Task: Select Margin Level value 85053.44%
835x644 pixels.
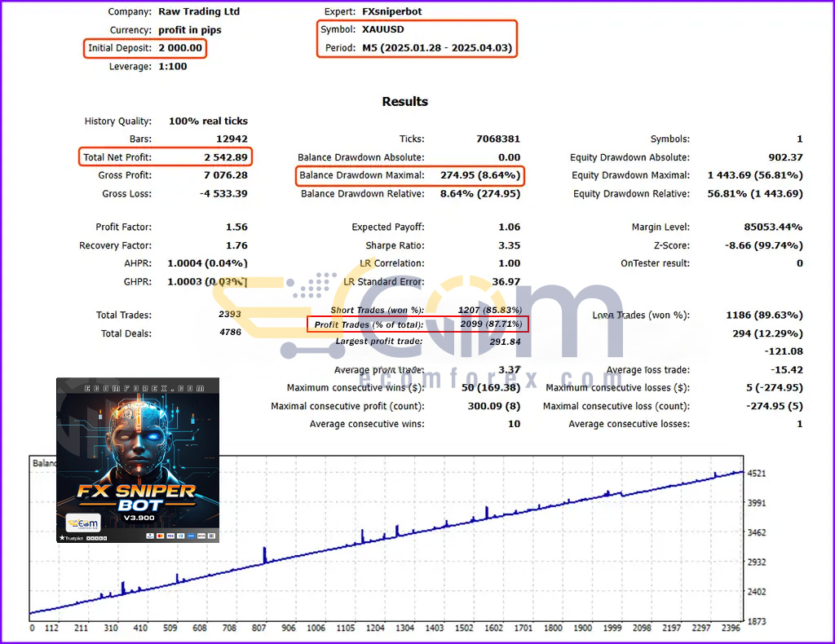Action: pos(773,227)
